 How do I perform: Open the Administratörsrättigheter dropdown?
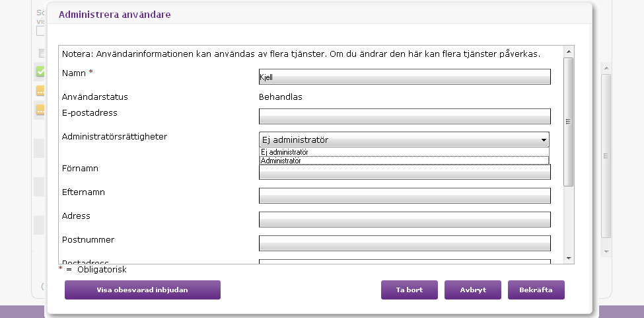coord(404,139)
